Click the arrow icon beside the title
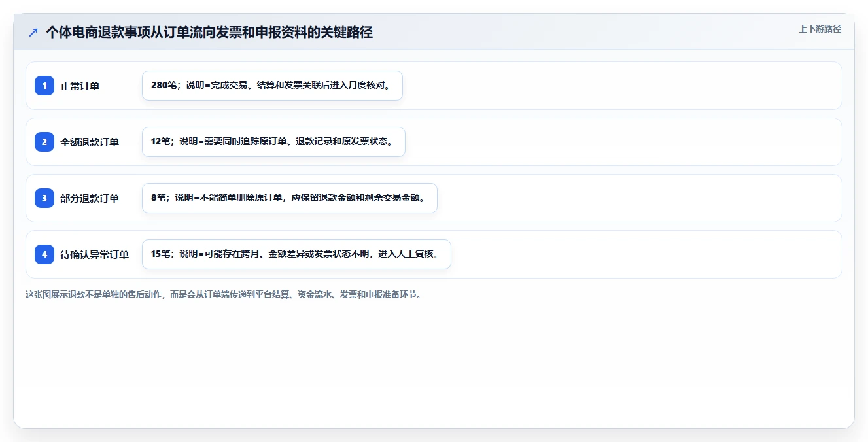Screen dimensions: 868x442 coord(33,32)
